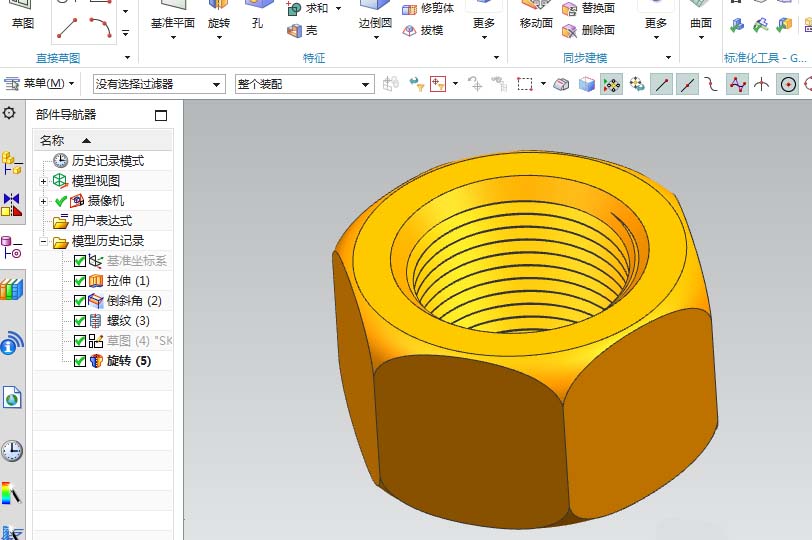Image resolution: width=812 pixels, height=540 pixels.
Task: Sort by the 名称 column header
Action: [x=103, y=140]
